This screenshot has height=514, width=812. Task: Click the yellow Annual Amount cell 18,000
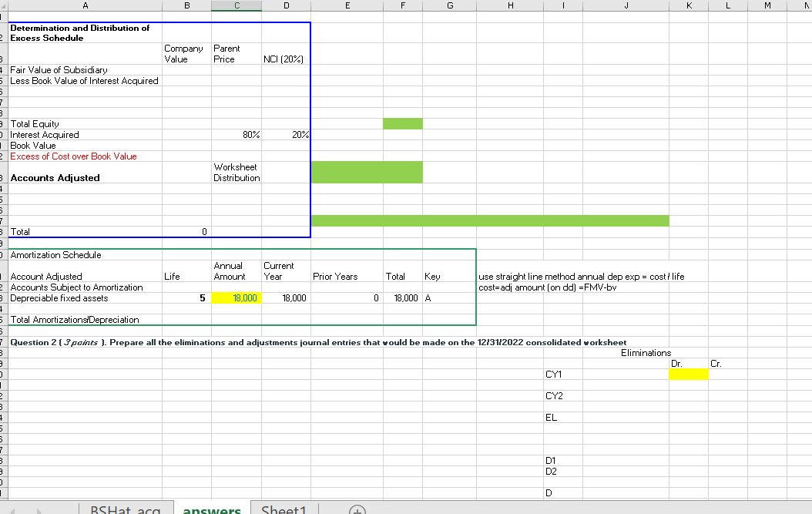pos(237,298)
